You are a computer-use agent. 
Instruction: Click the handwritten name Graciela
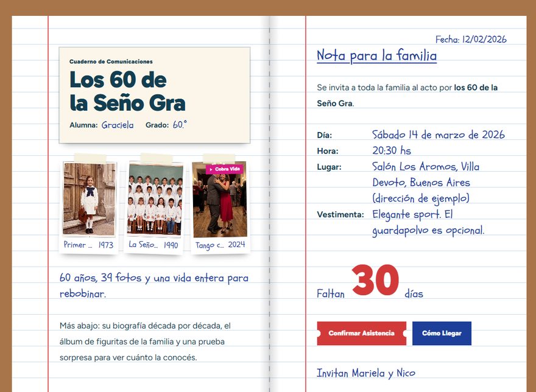(118, 125)
